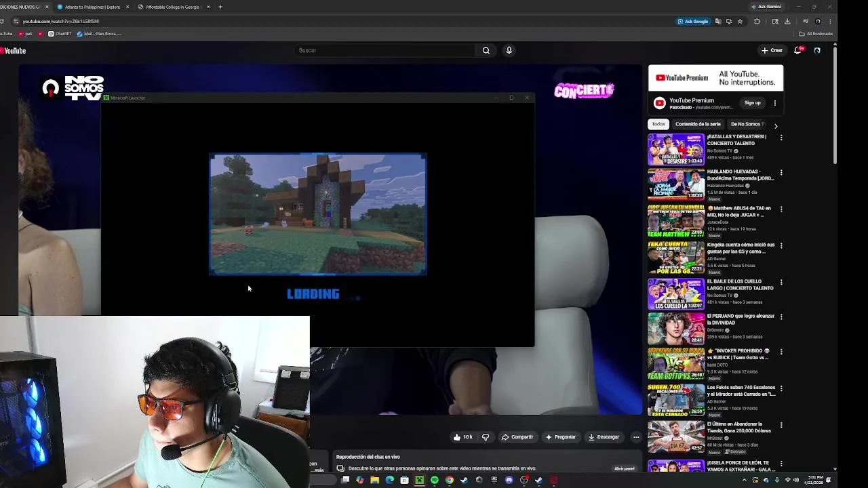Image resolution: width=868 pixels, height=488 pixels.
Task: Open El Último en Abandonar la Tienda video
Action: pyautogui.click(x=741, y=428)
